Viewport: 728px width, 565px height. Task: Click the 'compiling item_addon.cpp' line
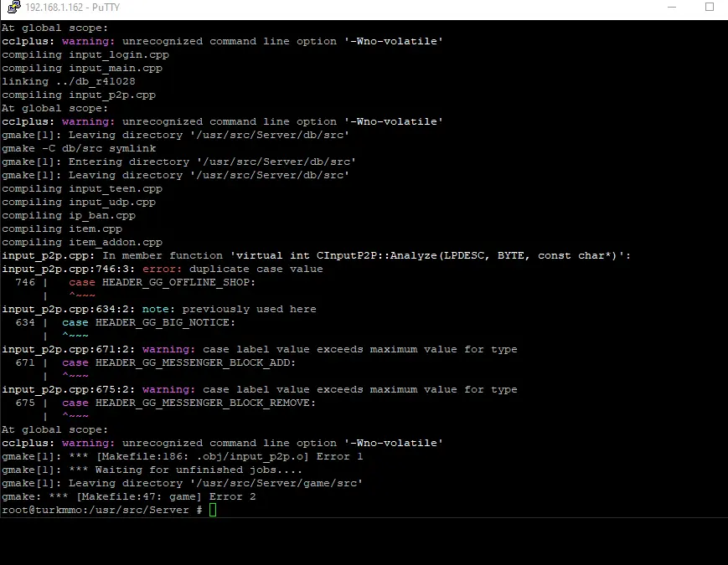[82, 242]
